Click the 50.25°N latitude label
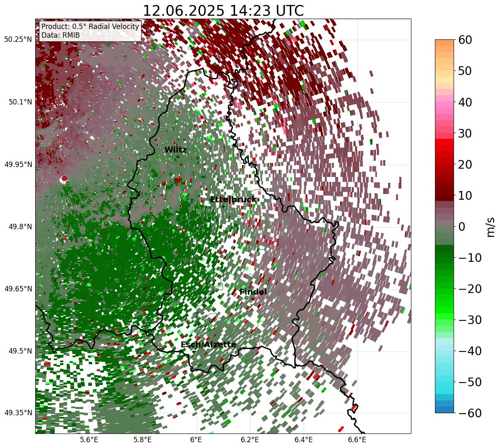Screen dimensions: 500x448 [x=18, y=40]
